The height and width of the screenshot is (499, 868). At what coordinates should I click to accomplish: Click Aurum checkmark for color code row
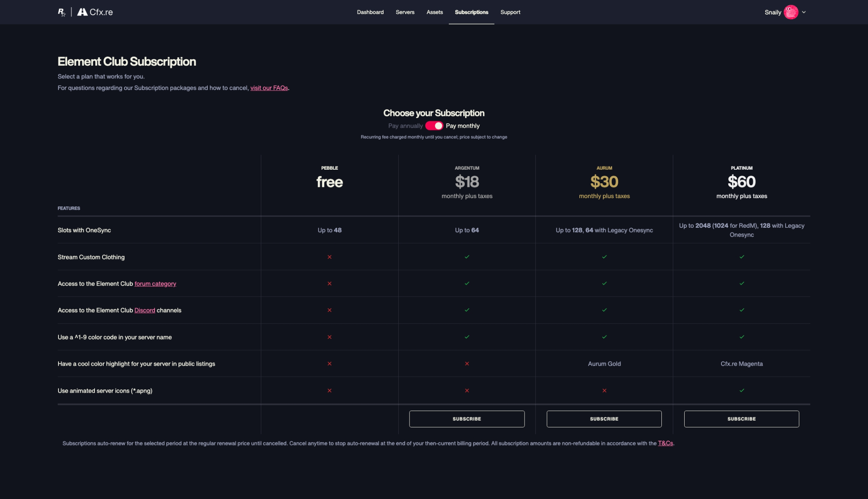[x=604, y=337]
